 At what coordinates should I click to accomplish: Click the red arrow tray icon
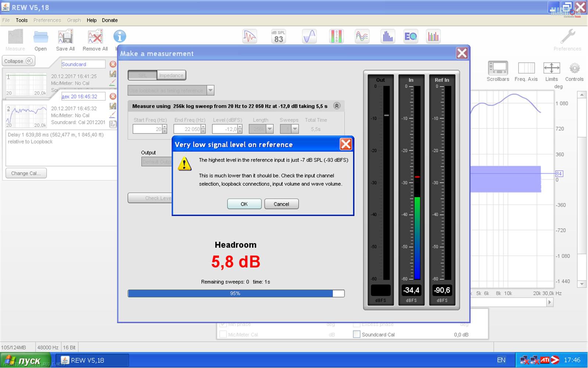tap(555, 360)
